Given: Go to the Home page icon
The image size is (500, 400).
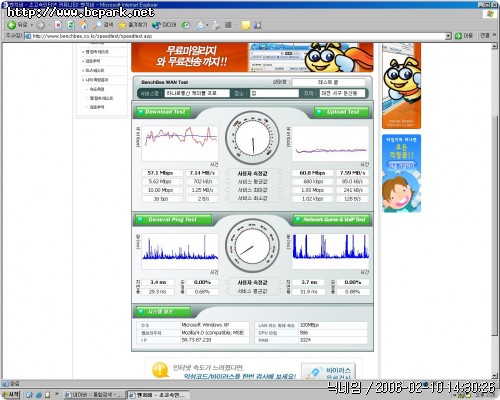Looking at the screenshot, I should (83, 25).
